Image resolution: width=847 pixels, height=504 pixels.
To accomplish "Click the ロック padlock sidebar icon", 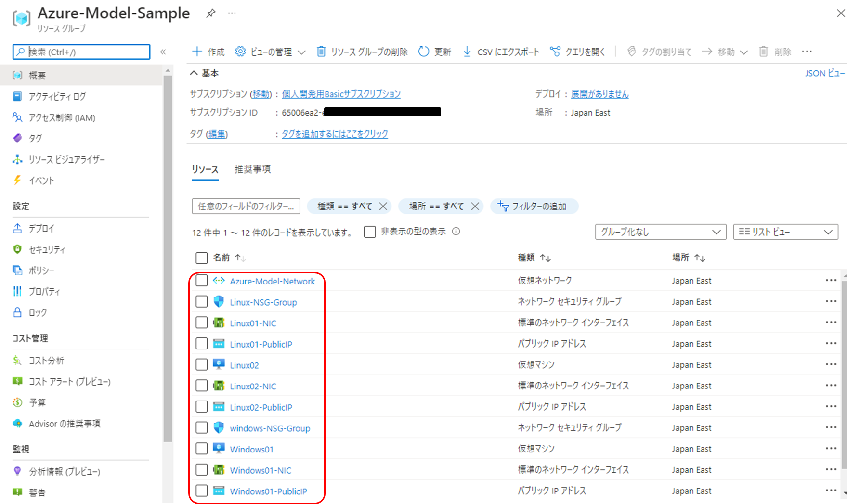I will coord(17,312).
